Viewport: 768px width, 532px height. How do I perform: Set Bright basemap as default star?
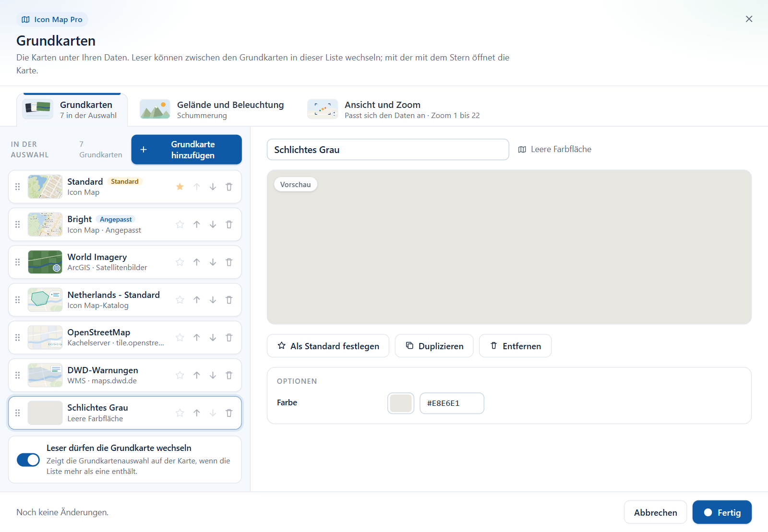[x=180, y=225]
